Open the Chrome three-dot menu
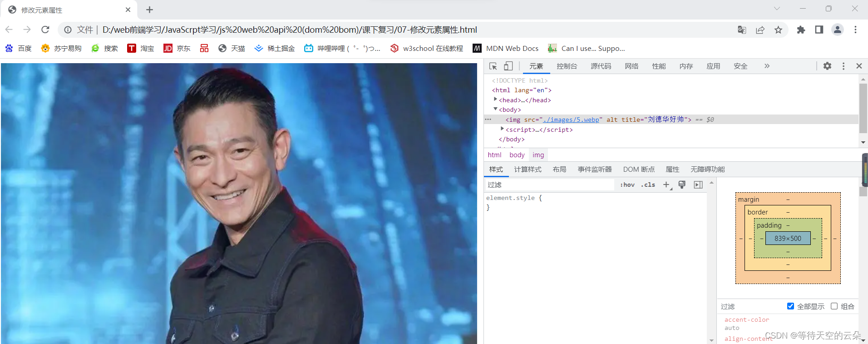Screen dimensions: 868x344 [855, 30]
